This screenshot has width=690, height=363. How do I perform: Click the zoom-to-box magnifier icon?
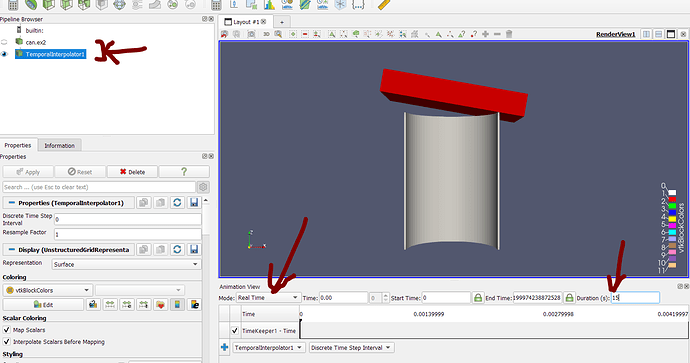[278, 34]
